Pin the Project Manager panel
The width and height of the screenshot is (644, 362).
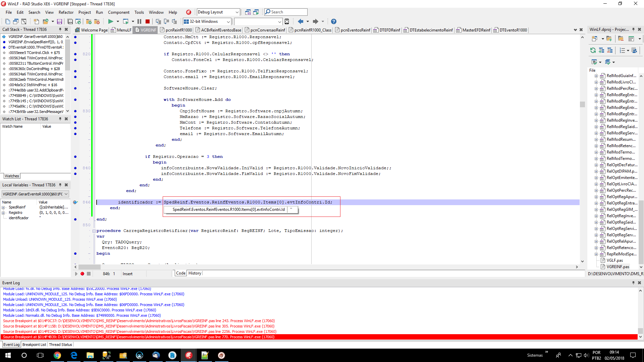633,29
